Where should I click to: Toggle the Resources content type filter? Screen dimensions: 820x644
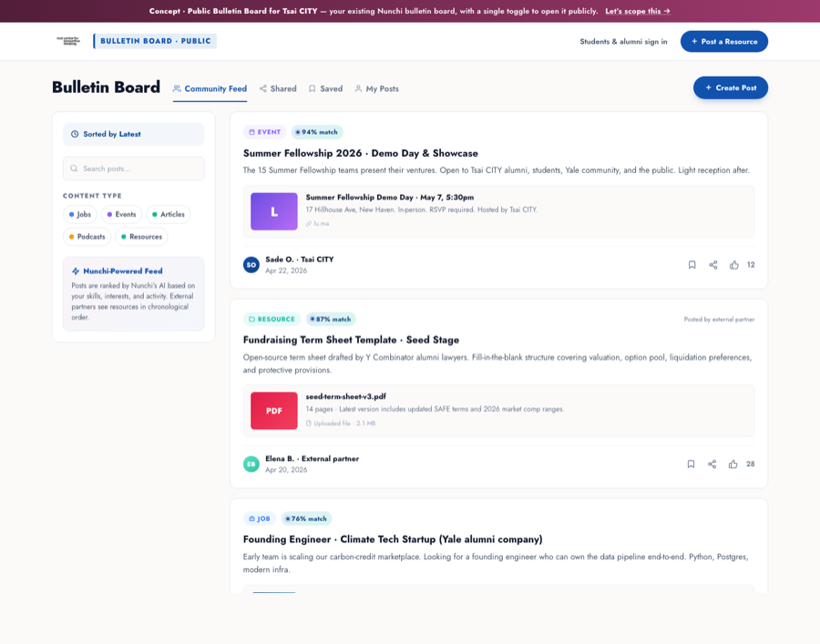[x=141, y=237]
